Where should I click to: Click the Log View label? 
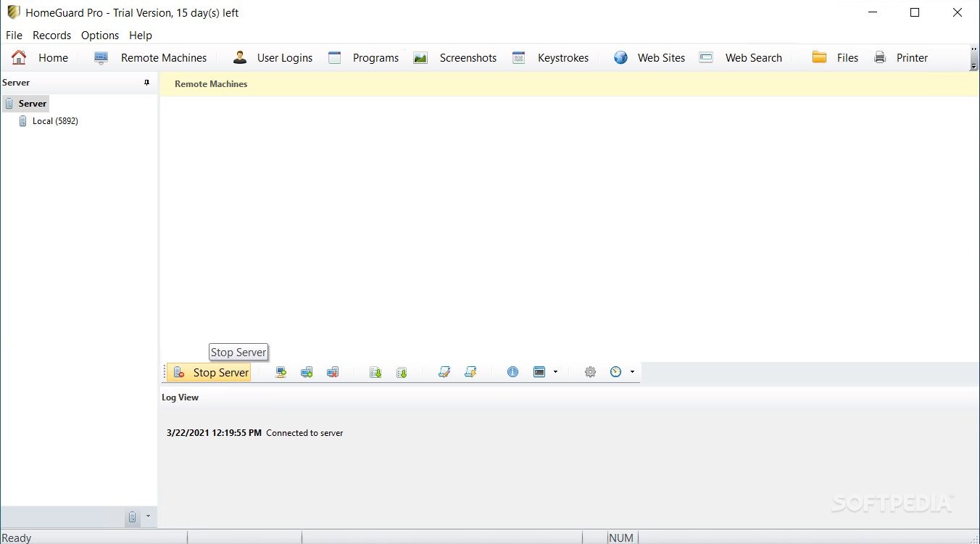click(180, 397)
